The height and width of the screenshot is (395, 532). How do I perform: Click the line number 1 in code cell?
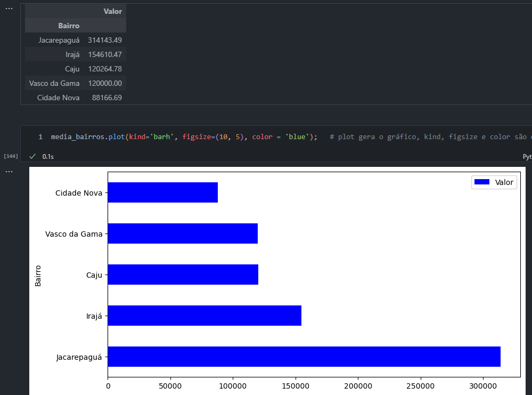(40, 137)
